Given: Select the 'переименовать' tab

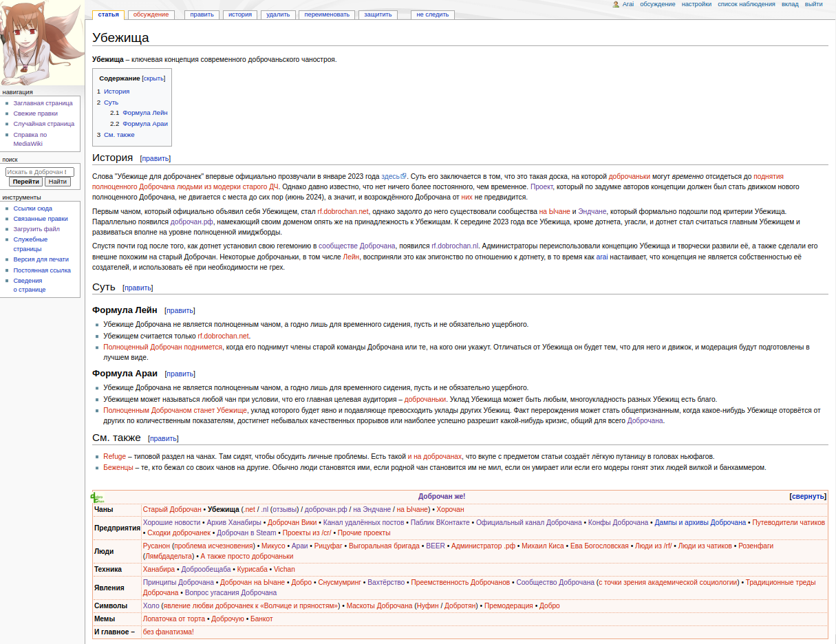Looking at the screenshot, I should click(x=328, y=14).
